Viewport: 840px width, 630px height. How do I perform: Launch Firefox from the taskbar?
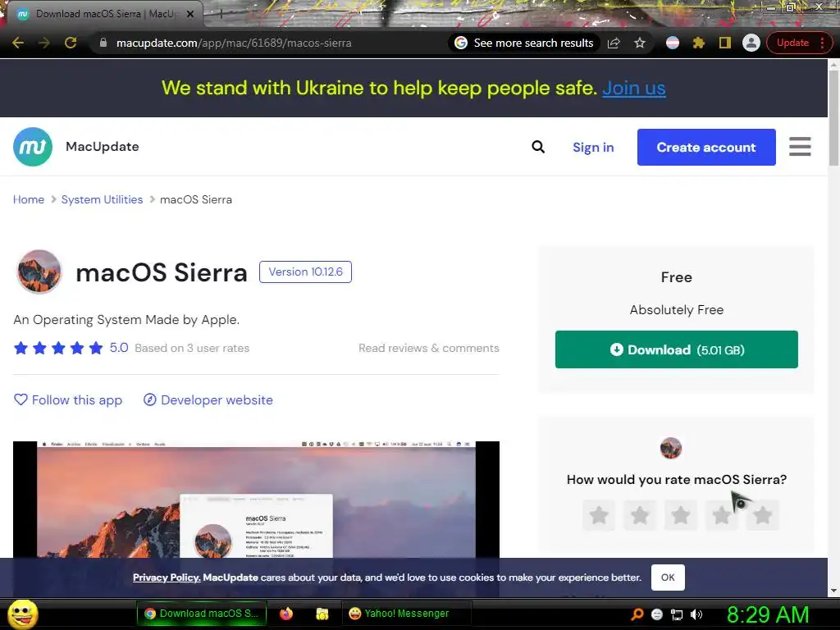pyautogui.click(x=286, y=614)
